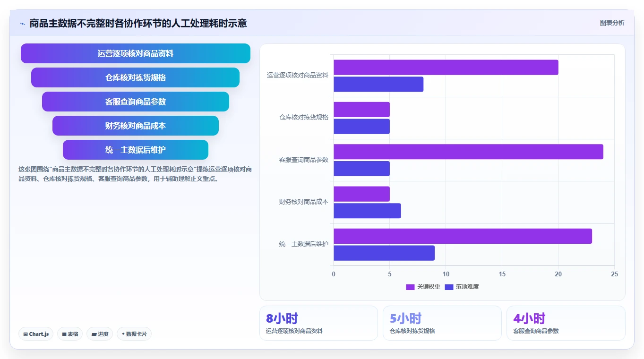Click the description paragraph starting with 这张图围绕
This screenshot has width=644, height=359.
pyautogui.click(x=135, y=174)
